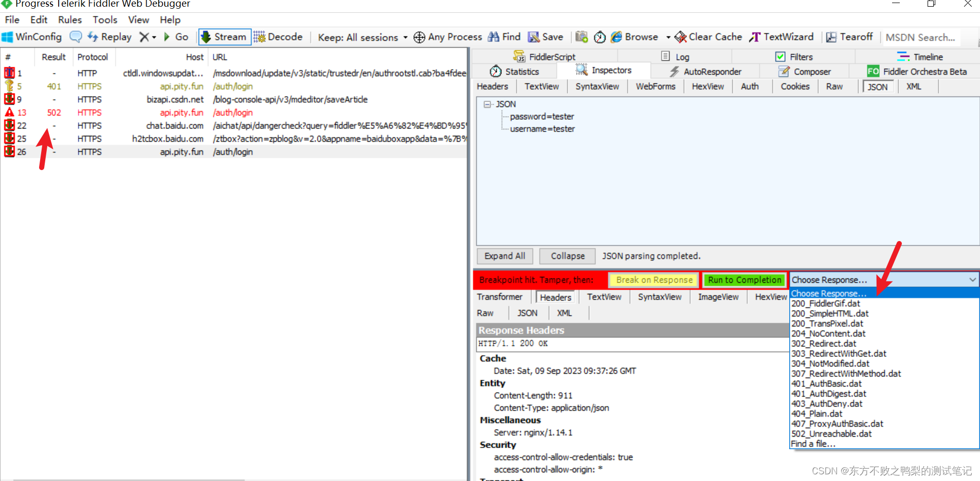The width and height of the screenshot is (980, 481).
Task: Click Run to Completion button
Action: tap(745, 280)
